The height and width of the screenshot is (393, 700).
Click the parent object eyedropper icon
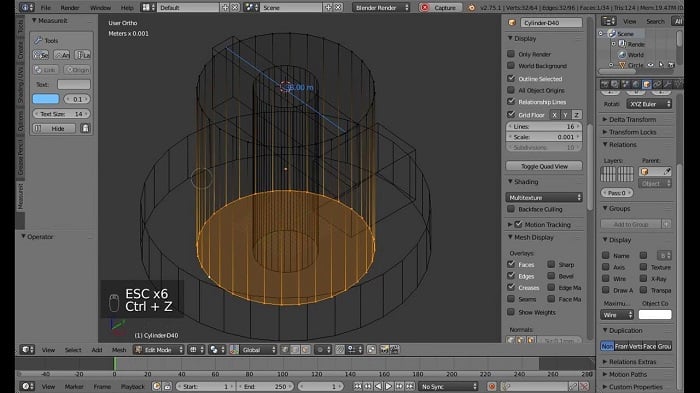click(667, 171)
